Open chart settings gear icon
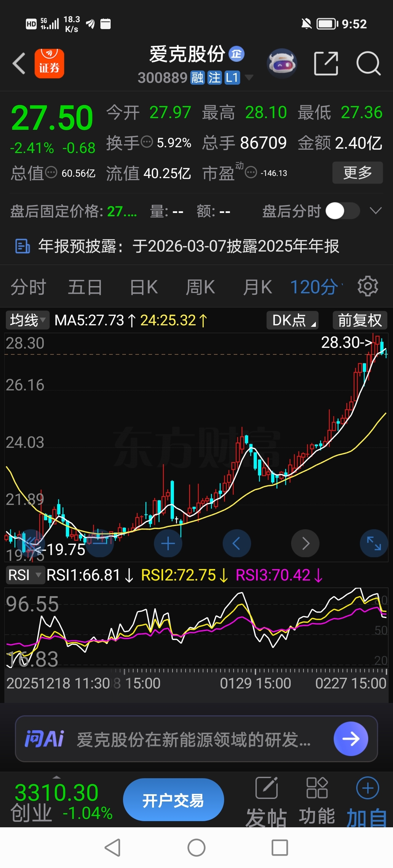The image size is (393, 868). [x=368, y=286]
